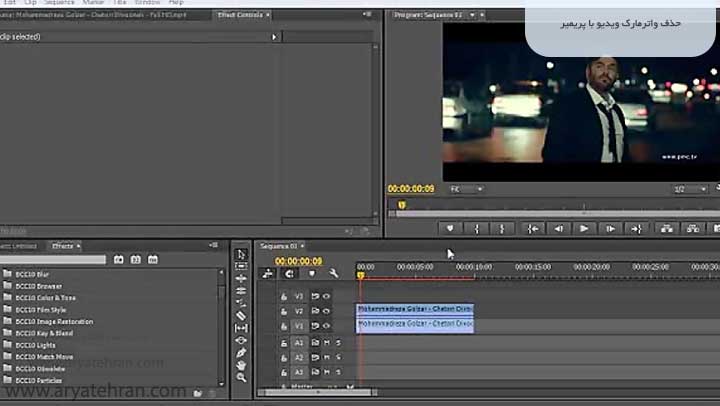Viewport: 720px width, 406px height.
Task: Pick the Selection arrow tool
Action: 241,255
